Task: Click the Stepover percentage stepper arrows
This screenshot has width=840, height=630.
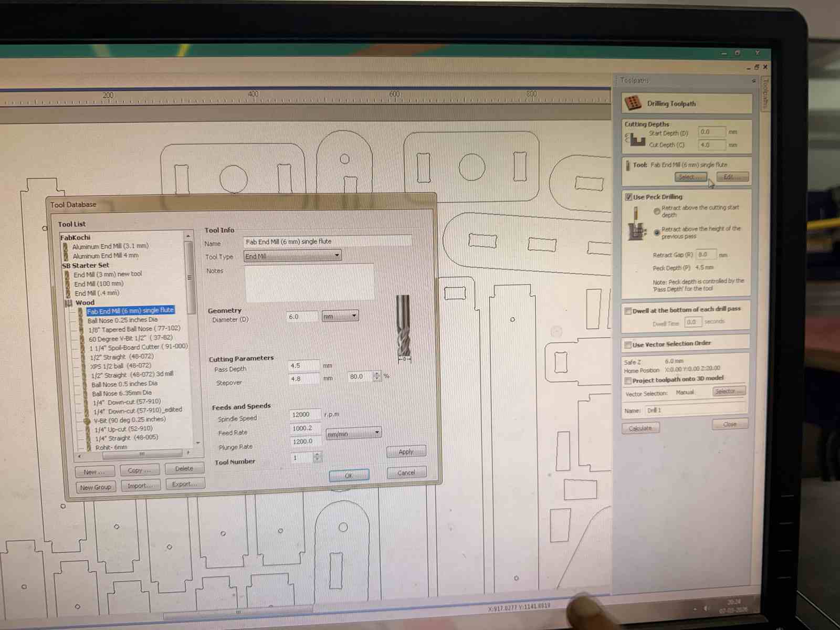Action: point(377,376)
